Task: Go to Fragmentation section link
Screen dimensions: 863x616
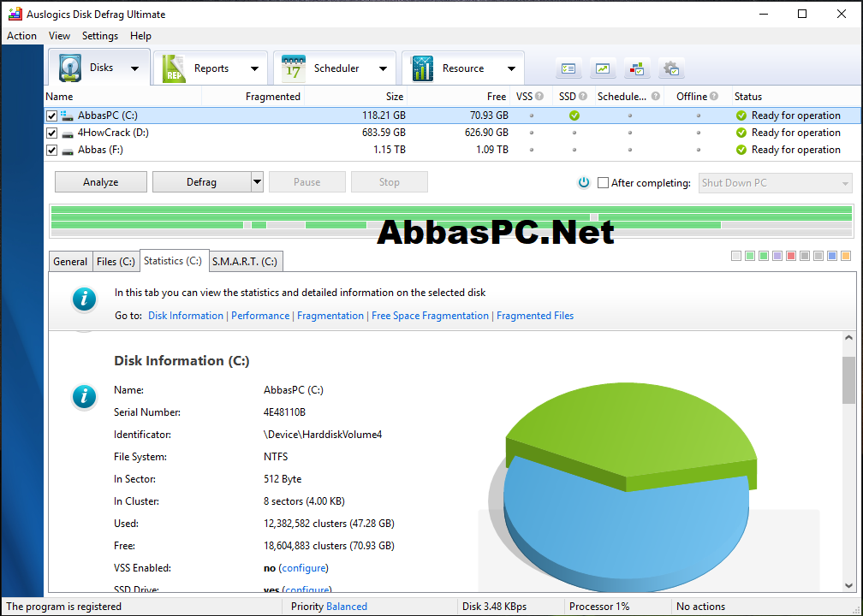Action: pyautogui.click(x=330, y=316)
